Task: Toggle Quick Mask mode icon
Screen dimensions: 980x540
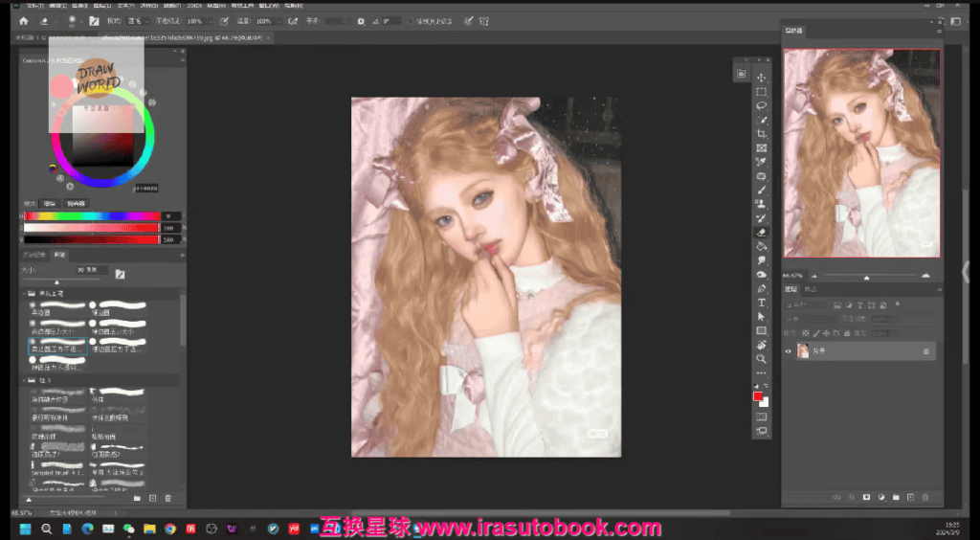Action: click(761, 416)
